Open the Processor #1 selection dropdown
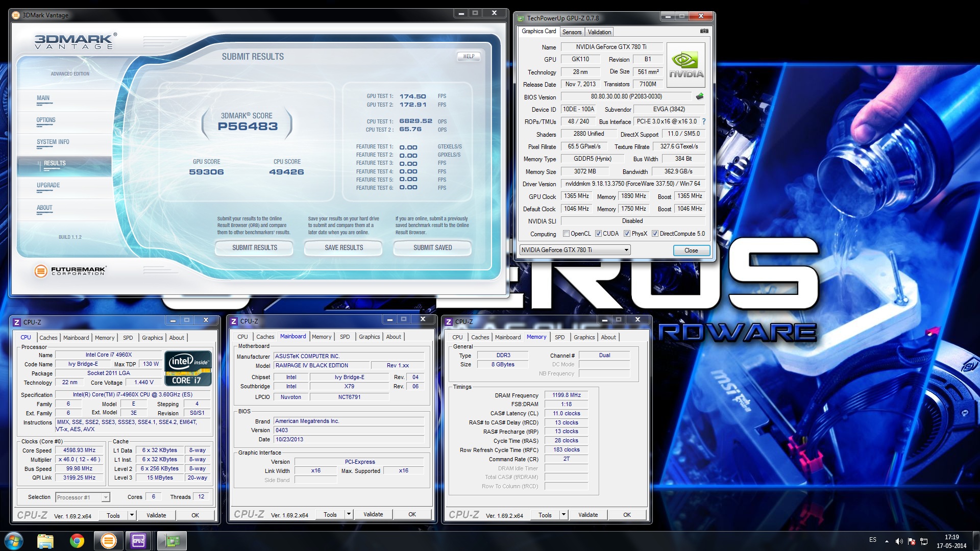This screenshot has width=980, height=551. coord(83,497)
